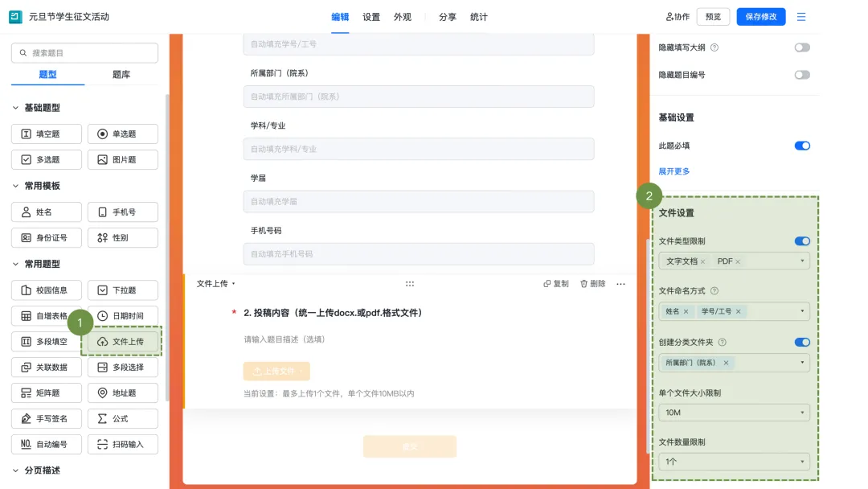Add the 地址题 question
Viewport: 868px width, 489px height.
click(x=123, y=393)
